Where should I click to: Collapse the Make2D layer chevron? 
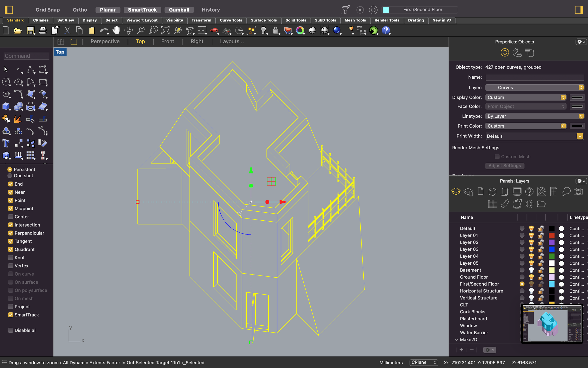click(456, 340)
